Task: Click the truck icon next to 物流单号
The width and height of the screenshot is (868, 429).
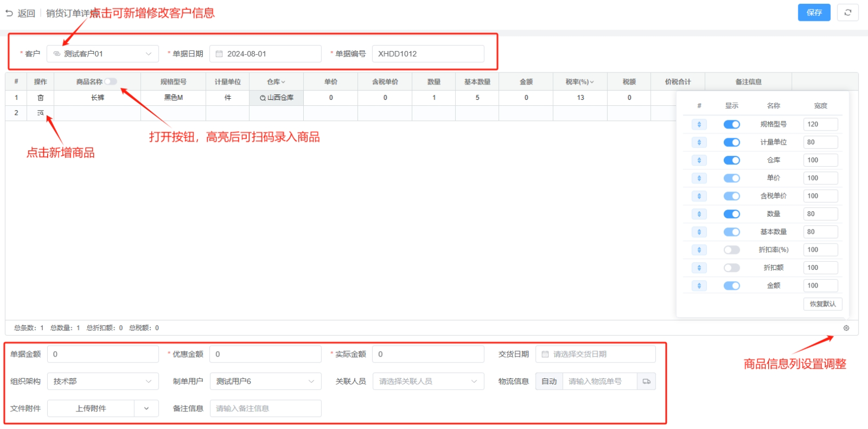Action: click(646, 381)
